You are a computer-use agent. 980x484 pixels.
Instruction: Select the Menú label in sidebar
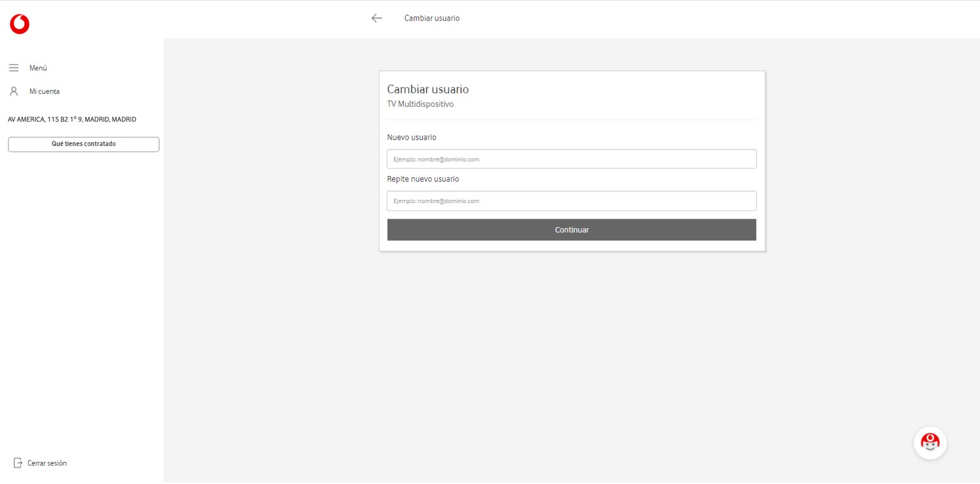point(38,68)
